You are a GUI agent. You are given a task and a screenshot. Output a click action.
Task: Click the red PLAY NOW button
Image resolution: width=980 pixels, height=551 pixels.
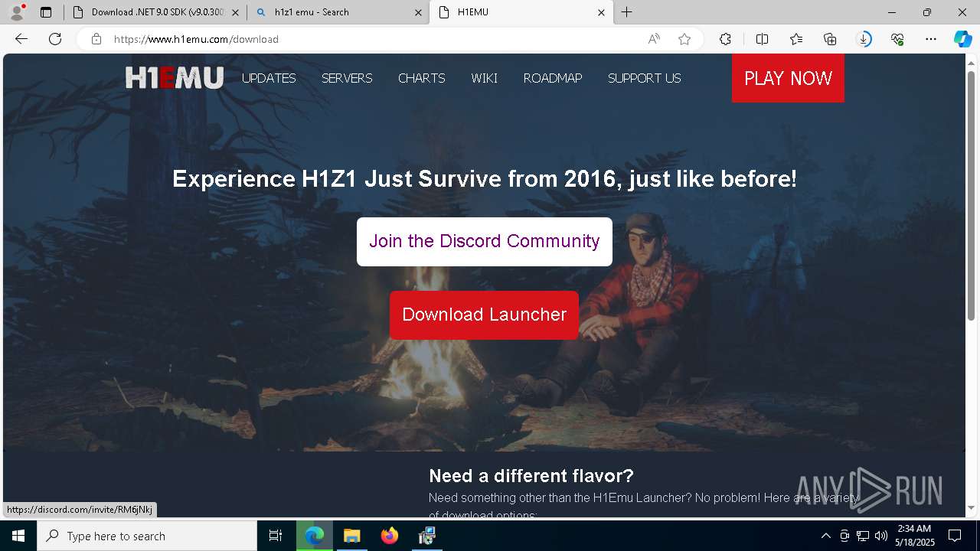pyautogui.click(x=788, y=78)
